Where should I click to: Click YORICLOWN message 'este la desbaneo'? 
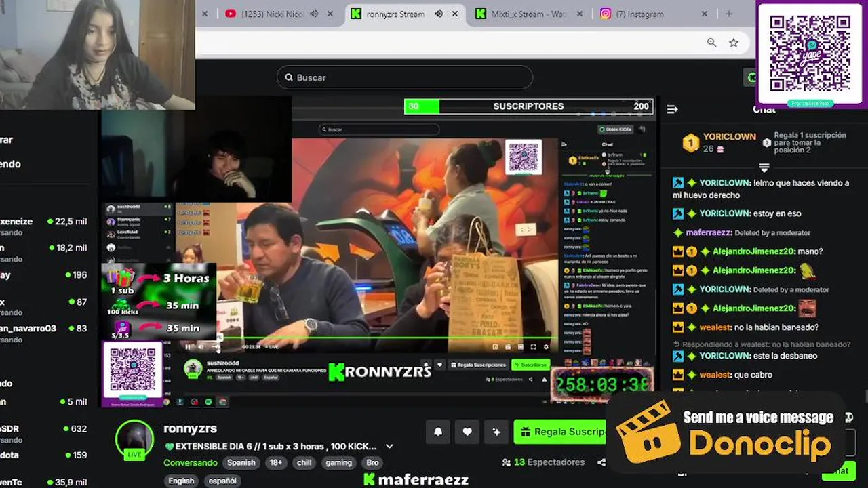[x=785, y=356]
